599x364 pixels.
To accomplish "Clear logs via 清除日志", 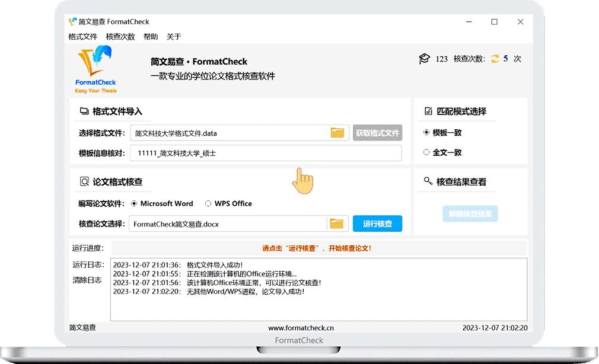I will tap(87, 280).
